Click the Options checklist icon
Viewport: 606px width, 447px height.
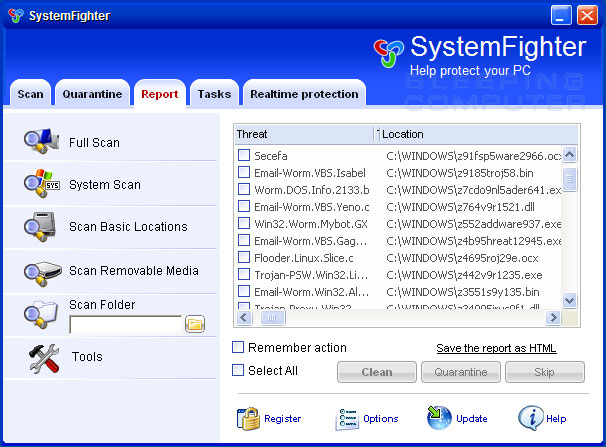347,419
